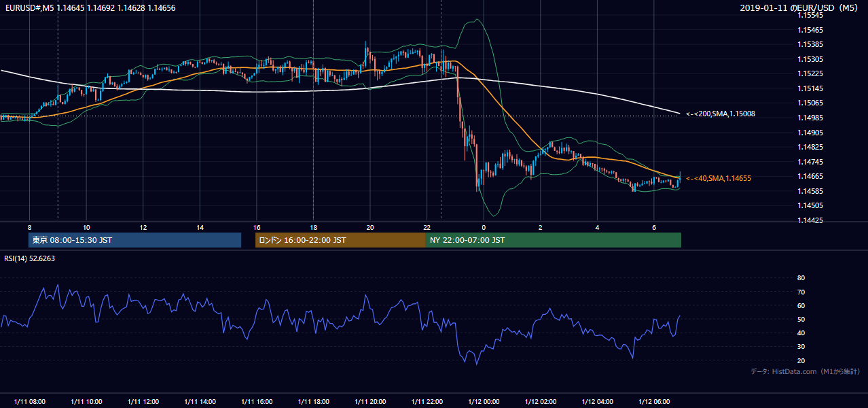
Task: Click hour label 4 under the price chart
Action: [596, 227]
